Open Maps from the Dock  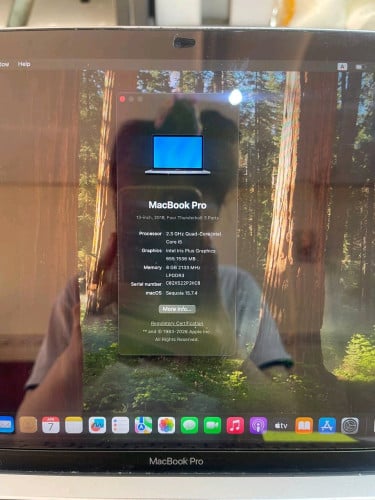(x=143, y=425)
